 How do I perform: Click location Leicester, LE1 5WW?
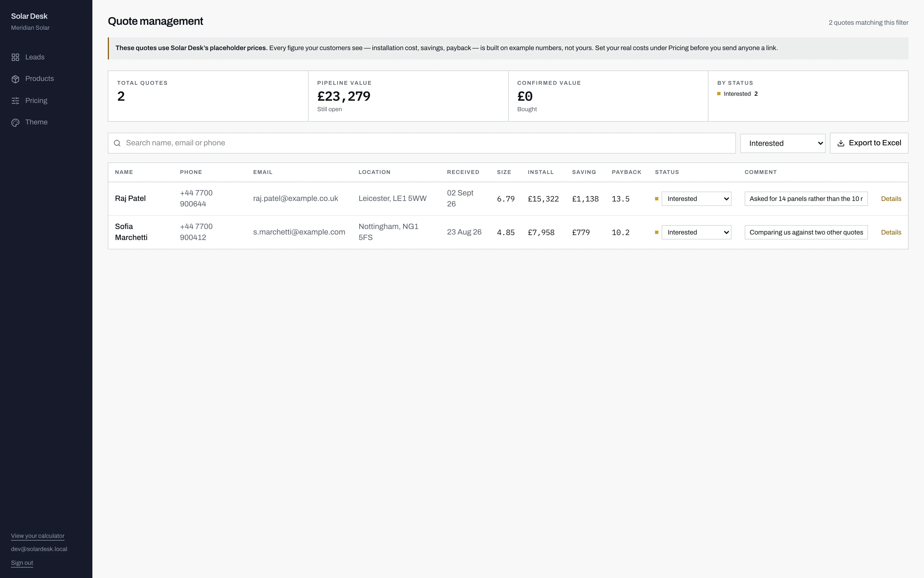click(x=392, y=198)
